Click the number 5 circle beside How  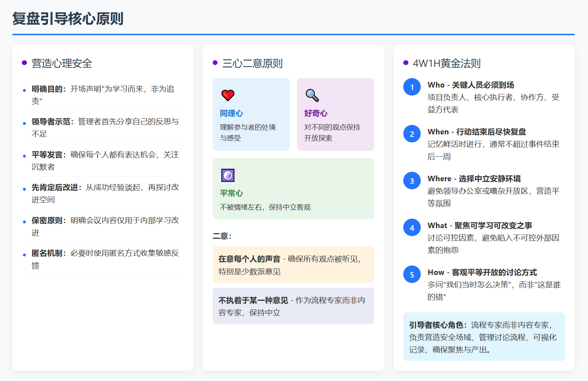[x=412, y=275]
